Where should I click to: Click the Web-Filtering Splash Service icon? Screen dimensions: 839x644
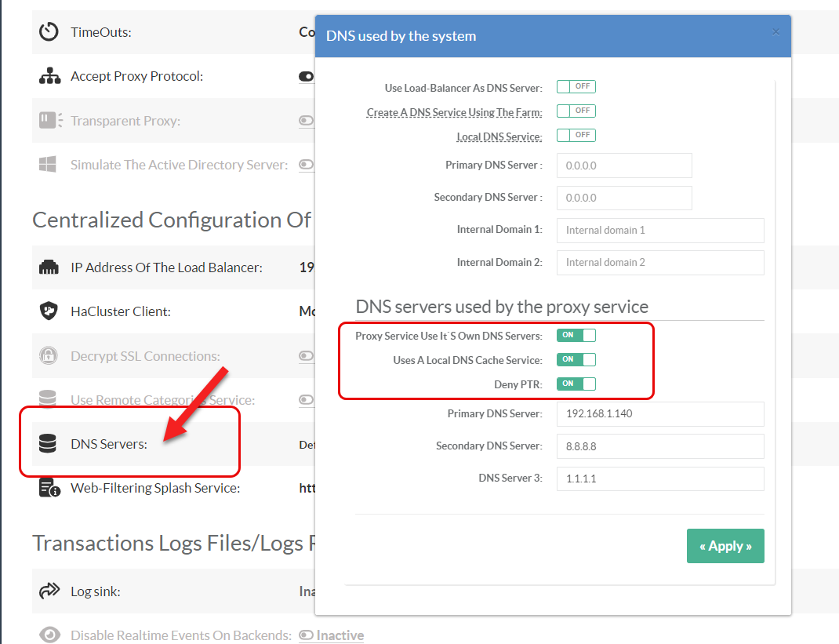(x=49, y=488)
